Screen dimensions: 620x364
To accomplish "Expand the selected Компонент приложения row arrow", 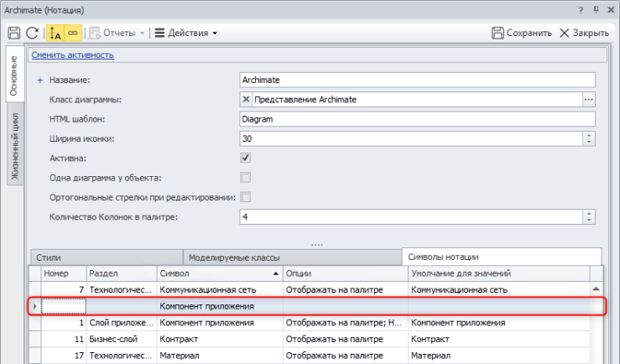I will [34, 307].
